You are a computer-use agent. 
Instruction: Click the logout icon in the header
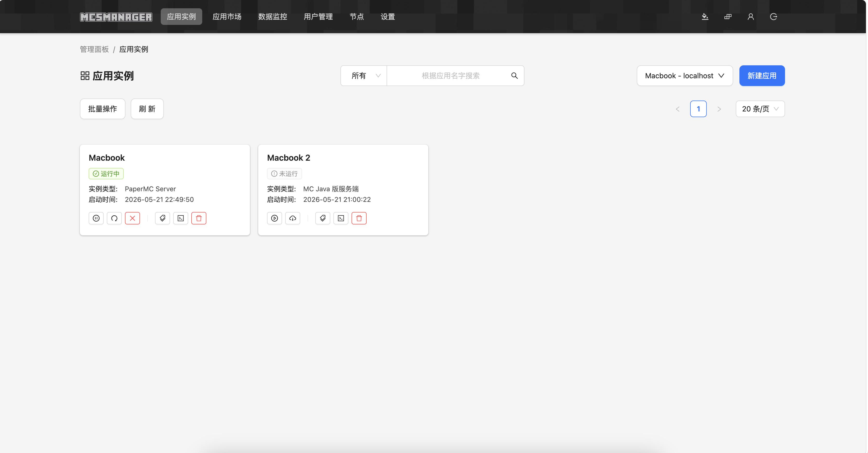pyautogui.click(x=774, y=17)
